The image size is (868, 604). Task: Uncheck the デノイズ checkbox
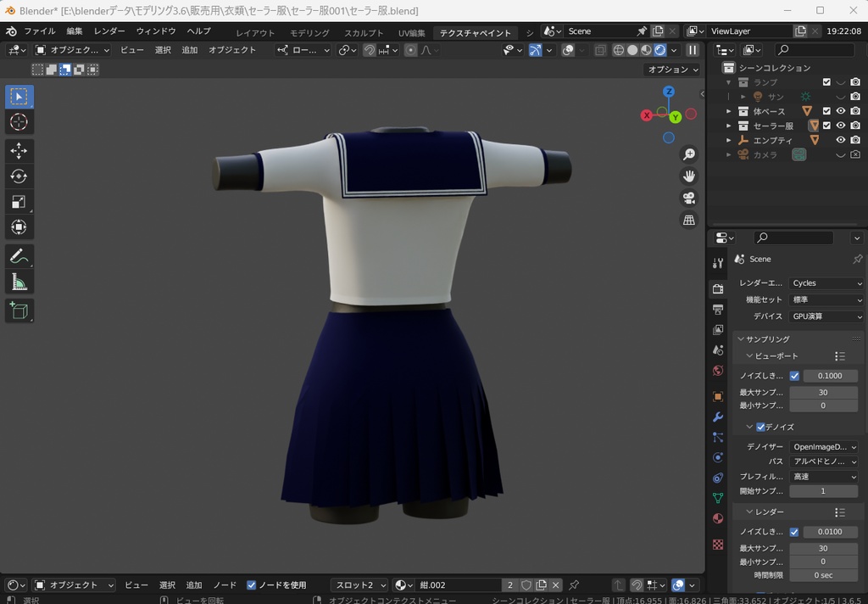point(760,427)
